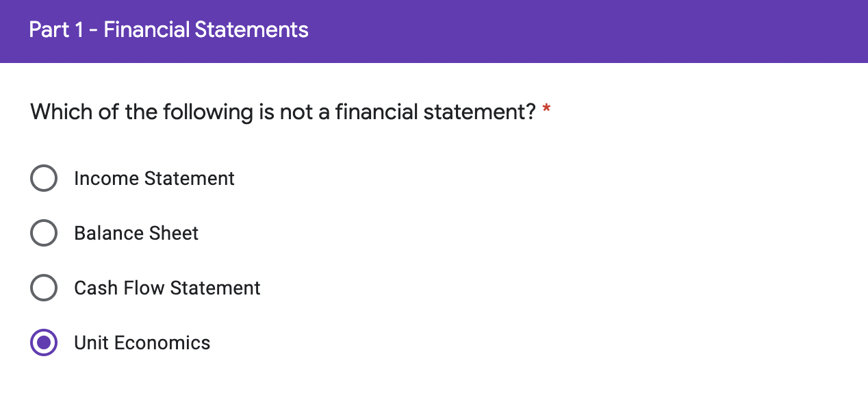
Task: Click the selected Unit Economics radio button
Action: tap(44, 343)
